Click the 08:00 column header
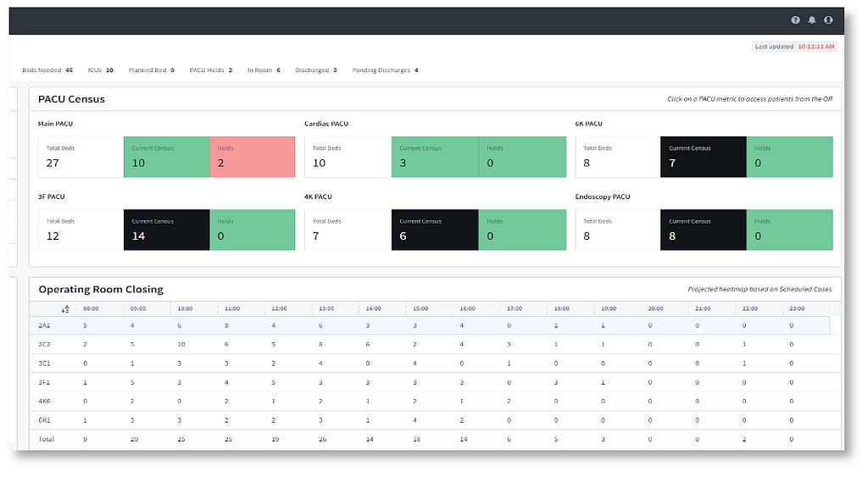Image resolution: width=868 pixels, height=477 pixels. (x=91, y=308)
